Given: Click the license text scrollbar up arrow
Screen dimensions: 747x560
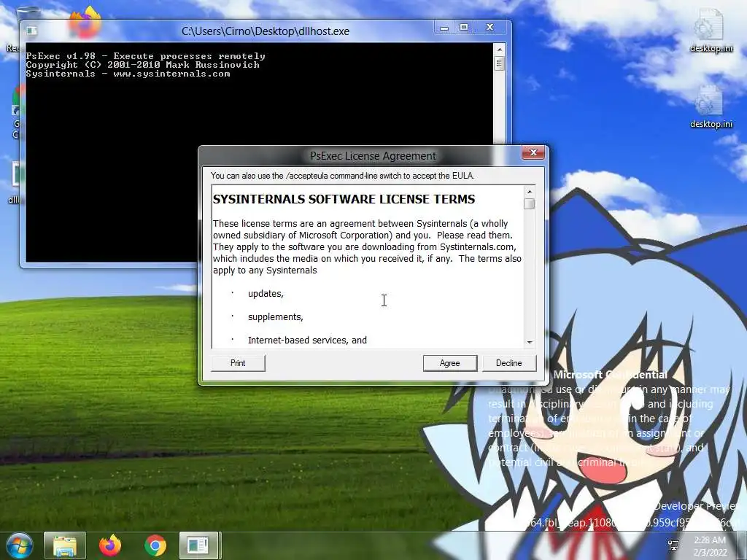Looking at the screenshot, I should coord(530,192).
